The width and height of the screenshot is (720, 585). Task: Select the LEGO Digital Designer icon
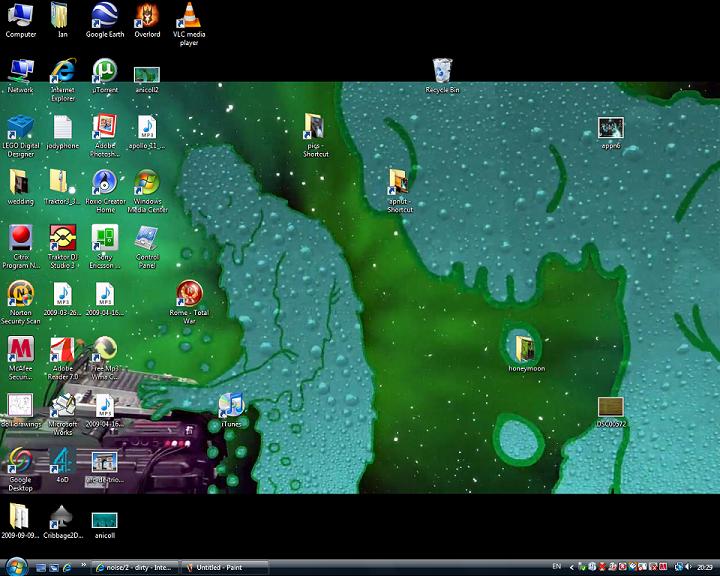click(x=20, y=128)
